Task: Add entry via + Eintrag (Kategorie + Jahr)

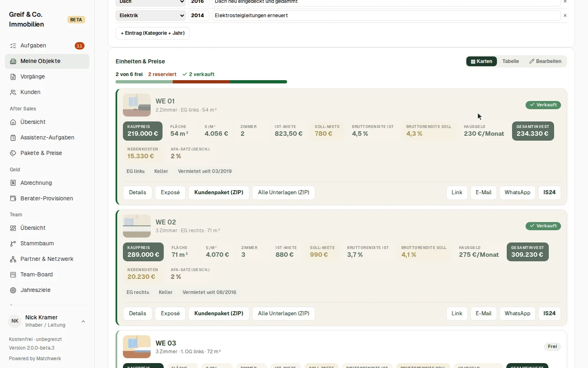Action: point(153,33)
